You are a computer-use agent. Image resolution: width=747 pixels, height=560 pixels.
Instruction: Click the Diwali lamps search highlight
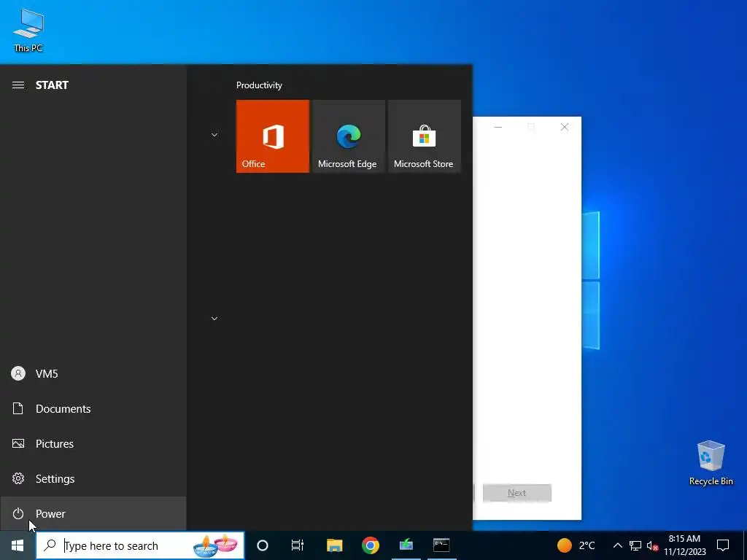pyautogui.click(x=216, y=545)
